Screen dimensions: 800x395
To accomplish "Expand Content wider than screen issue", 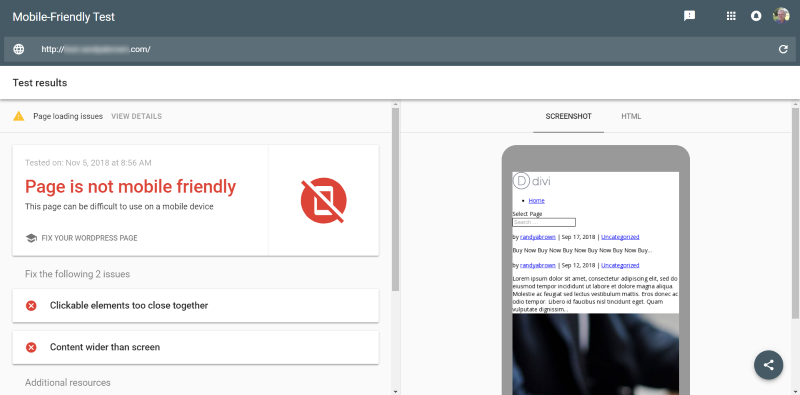I will [x=195, y=347].
